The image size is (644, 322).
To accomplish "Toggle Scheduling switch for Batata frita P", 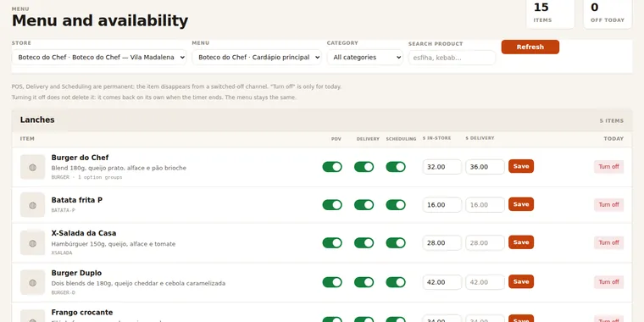I will pos(396,204).
